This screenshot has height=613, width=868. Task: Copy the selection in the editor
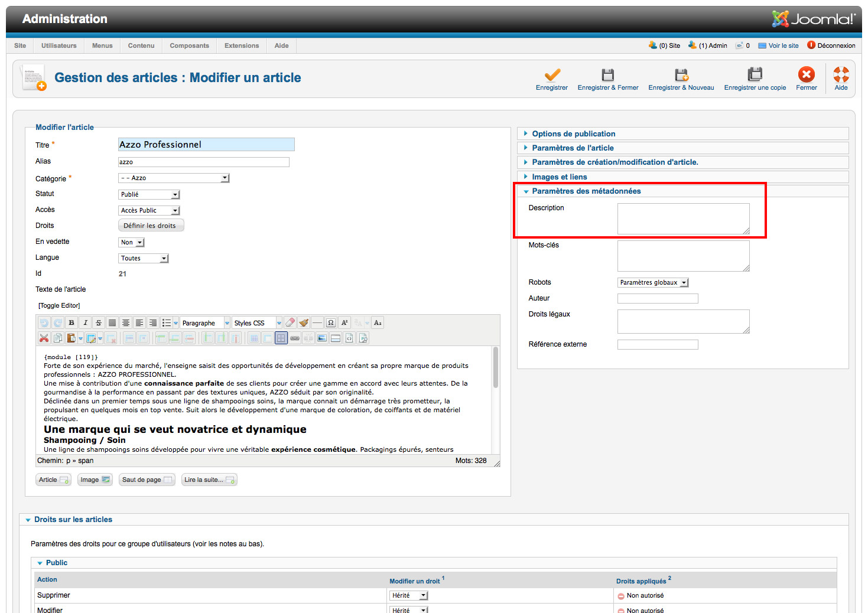(x=58, y=338)
